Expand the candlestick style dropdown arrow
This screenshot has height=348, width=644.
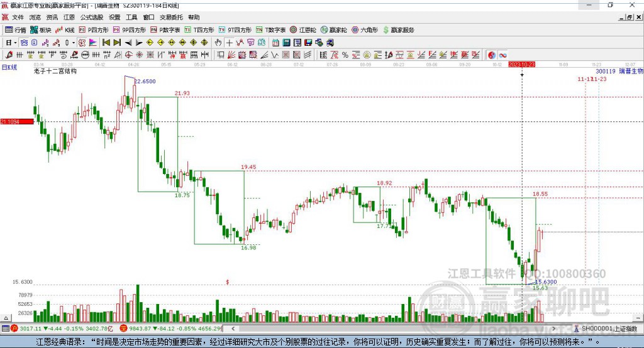pos(74,43)
